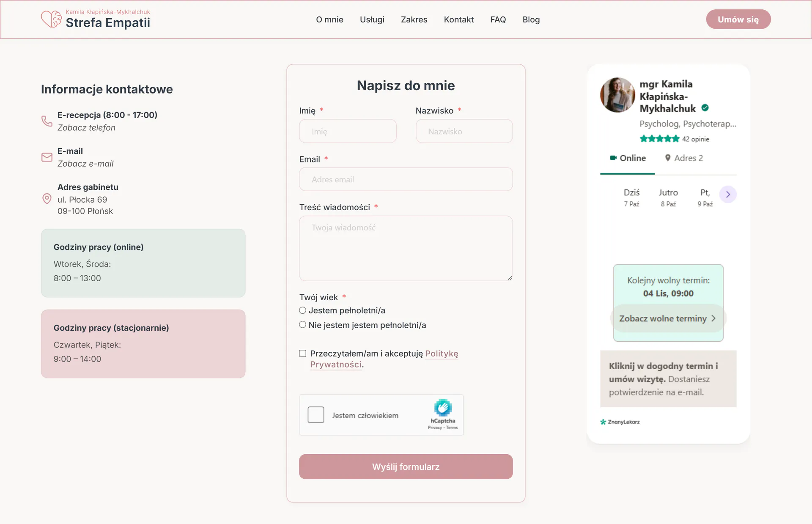Image resolution: width=812 pixels, height=524 pixels.
Task: Click the phone icon beside E-recepcja
Action: pos(47,121)
